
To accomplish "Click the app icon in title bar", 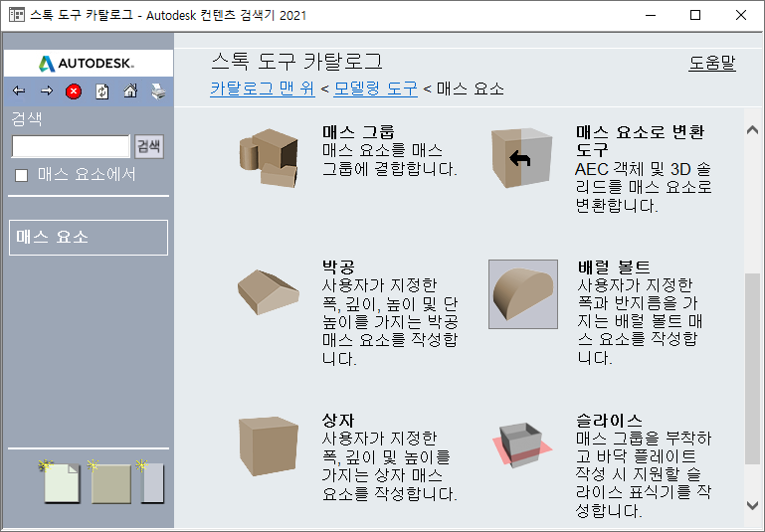I will click(17, 15).
